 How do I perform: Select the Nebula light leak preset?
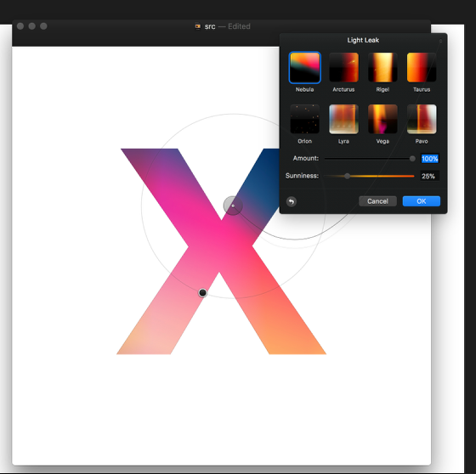[305, 67]
